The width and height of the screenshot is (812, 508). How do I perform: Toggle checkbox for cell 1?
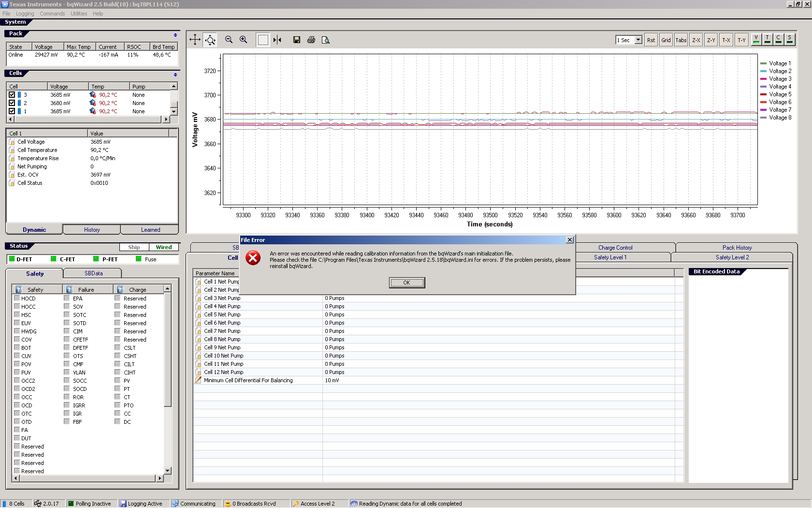(x=12, y=111)
